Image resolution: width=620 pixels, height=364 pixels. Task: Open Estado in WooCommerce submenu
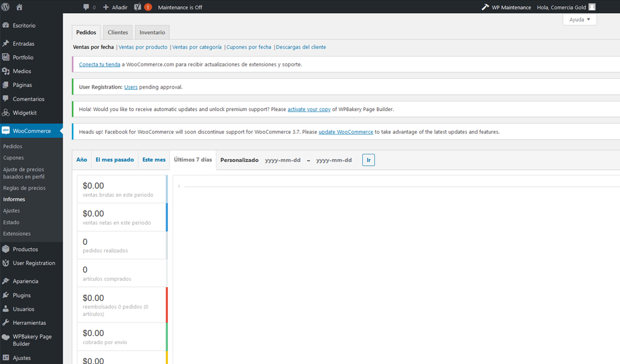click(11, 223)
